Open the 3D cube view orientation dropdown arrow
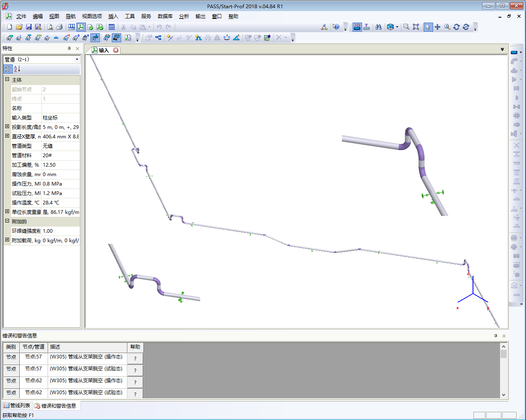The image size is (526, 420). [x=397, y=27]
